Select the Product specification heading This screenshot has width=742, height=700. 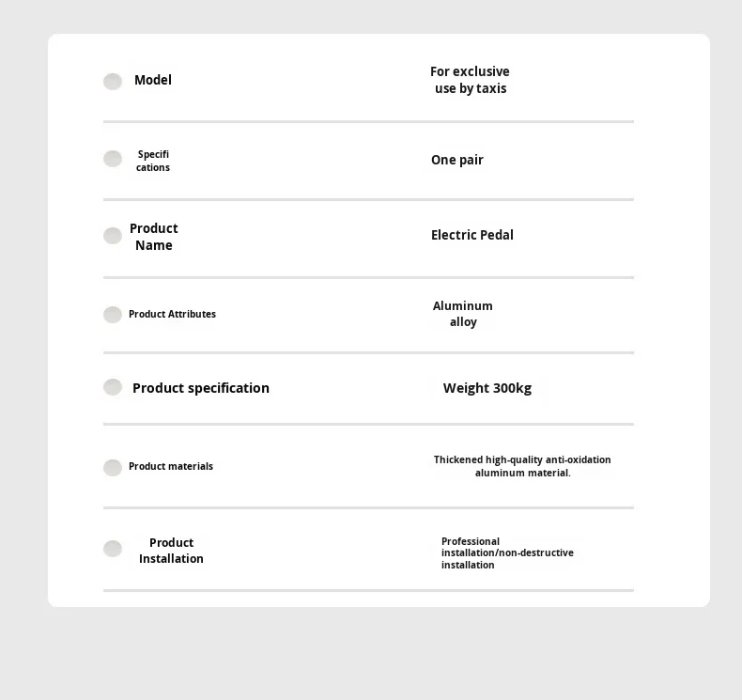201,388
